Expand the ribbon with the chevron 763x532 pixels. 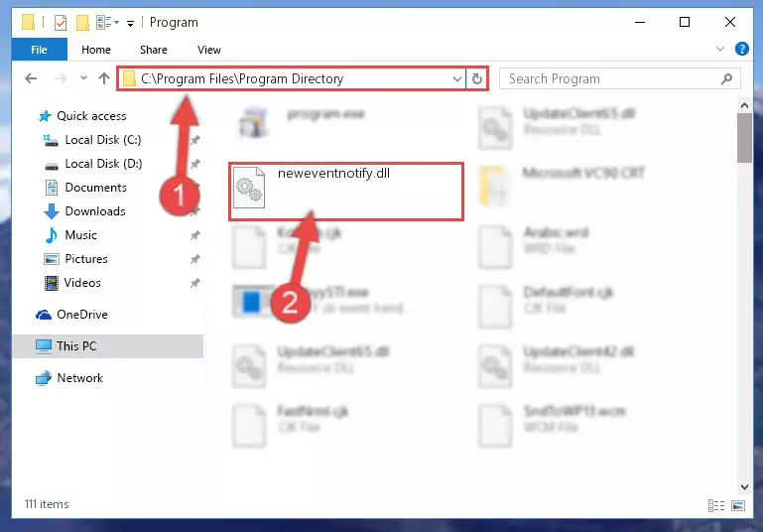tap(720, 49)
